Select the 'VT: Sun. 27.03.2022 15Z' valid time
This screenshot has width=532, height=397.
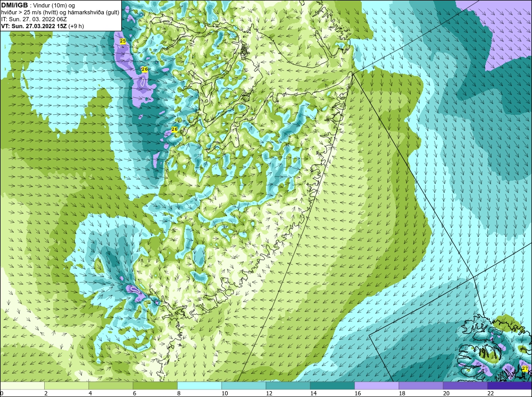click(34, 26)
